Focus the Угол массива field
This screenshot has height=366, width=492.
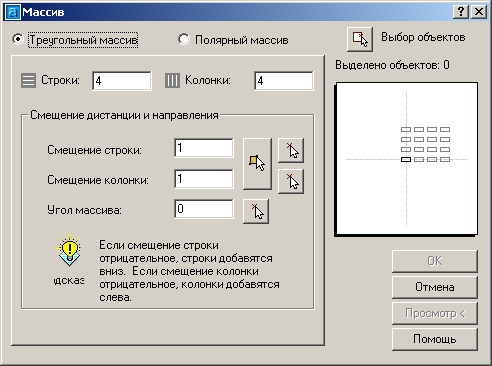point(204,209)
